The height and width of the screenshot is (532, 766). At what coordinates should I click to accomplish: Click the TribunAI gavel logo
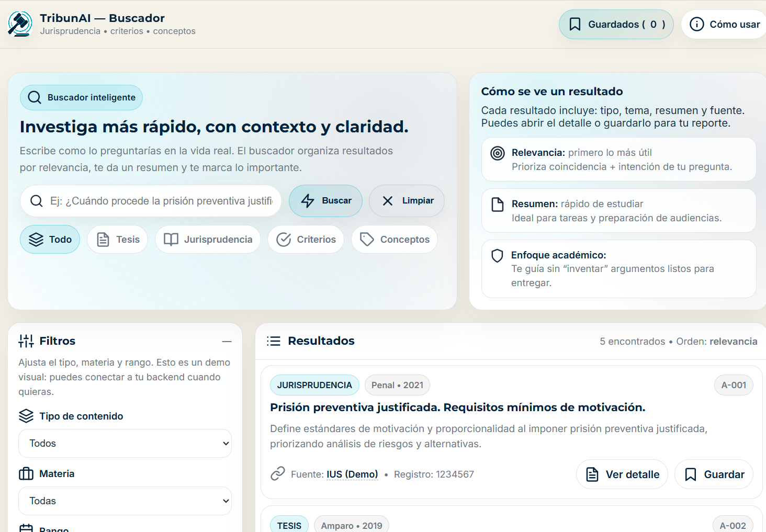pos(20,24)
